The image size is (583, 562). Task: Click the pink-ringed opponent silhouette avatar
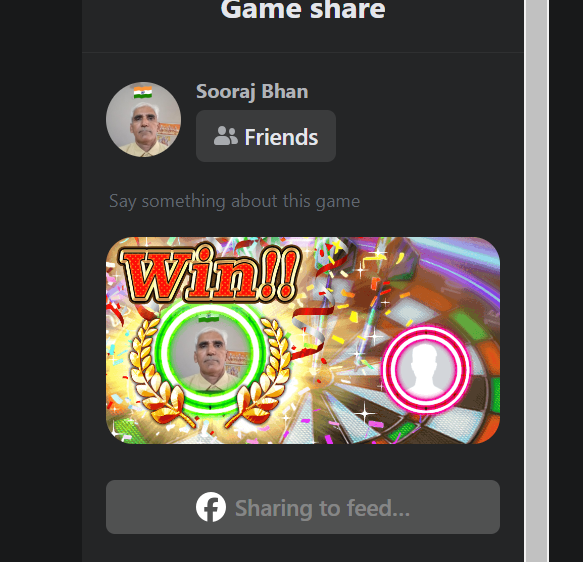(426, 369)
